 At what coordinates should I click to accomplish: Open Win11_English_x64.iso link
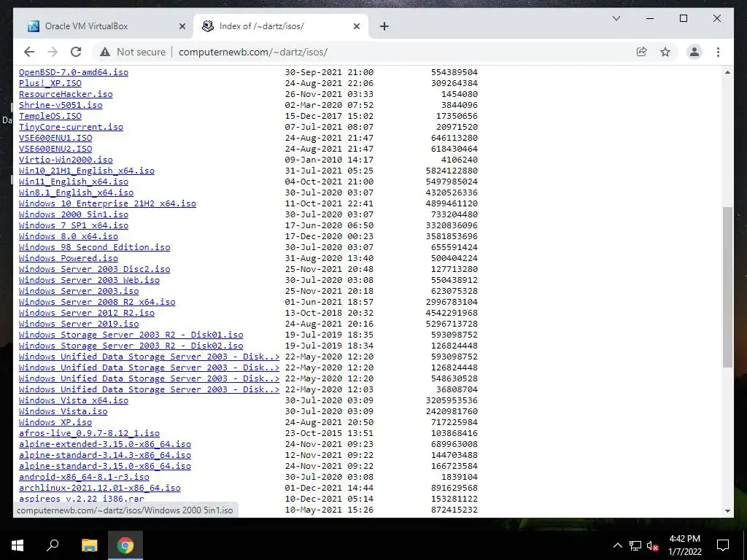74,182
